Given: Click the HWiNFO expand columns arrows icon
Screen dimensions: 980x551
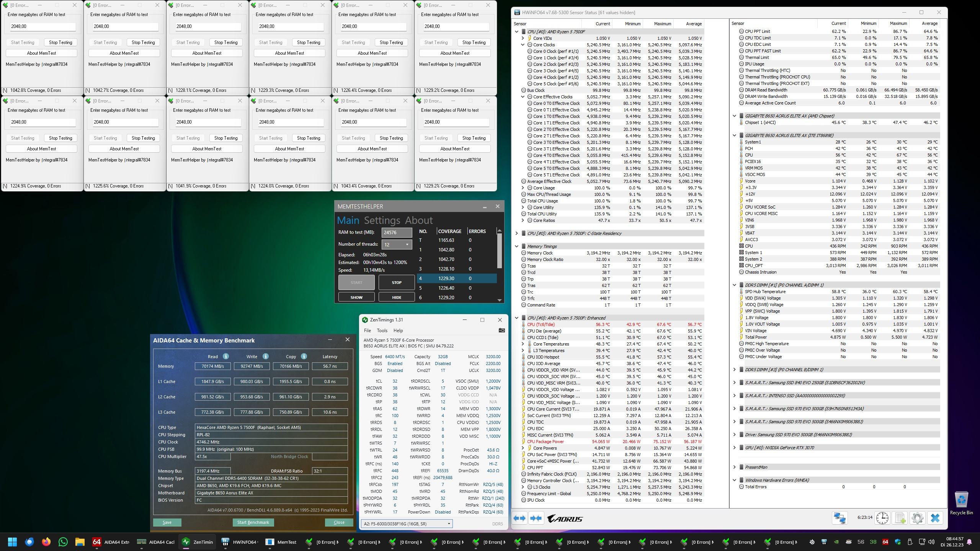Looking at the screenshot, I should [519, 518].
